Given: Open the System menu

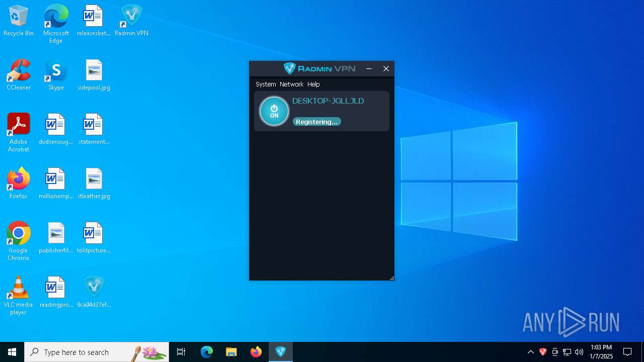Looking at the screenshot, I should (x=266, y=84).
